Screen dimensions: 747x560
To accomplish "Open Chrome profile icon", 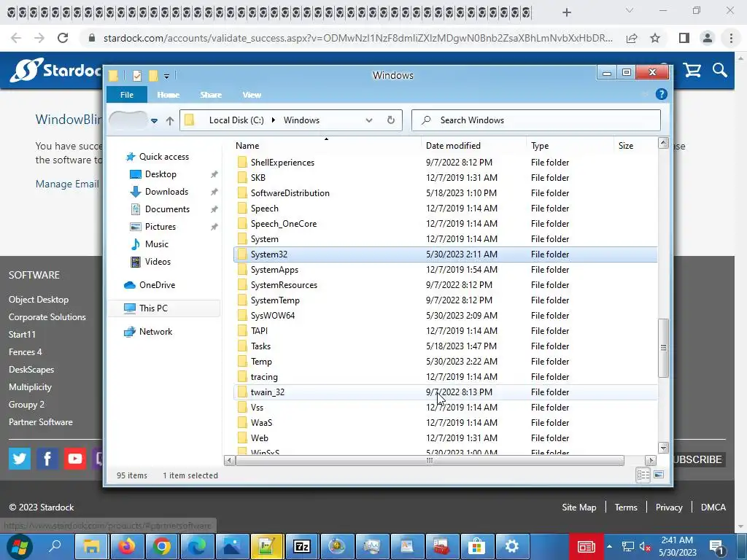I will pyautogui.click(x=707, y=38).
